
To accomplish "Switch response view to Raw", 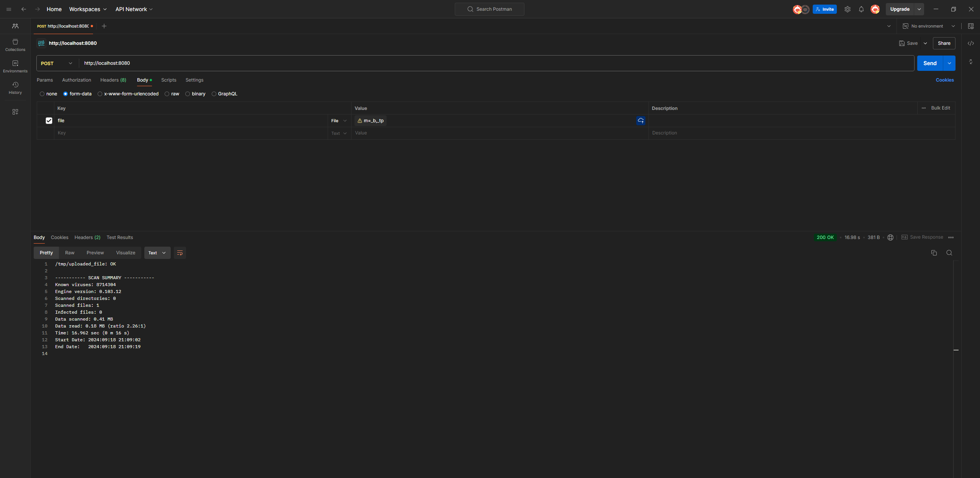I will point(70,253).
